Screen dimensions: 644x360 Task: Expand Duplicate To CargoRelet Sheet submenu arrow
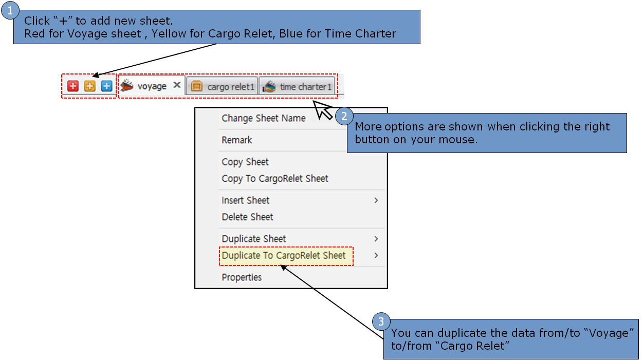click(376, 255)
